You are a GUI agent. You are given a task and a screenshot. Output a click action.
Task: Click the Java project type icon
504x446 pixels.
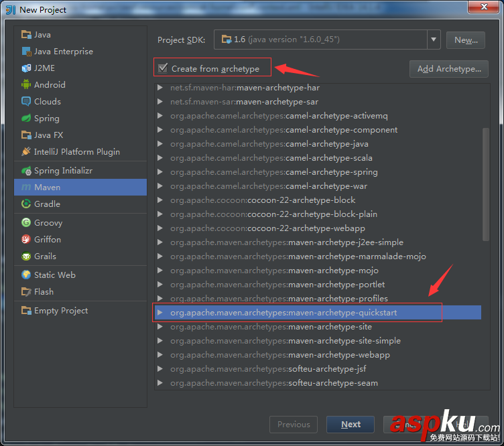[26, 34]
